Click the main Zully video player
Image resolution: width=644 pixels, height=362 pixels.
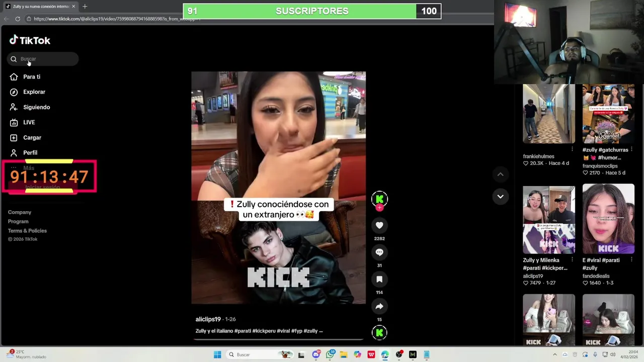click(278, 188)
